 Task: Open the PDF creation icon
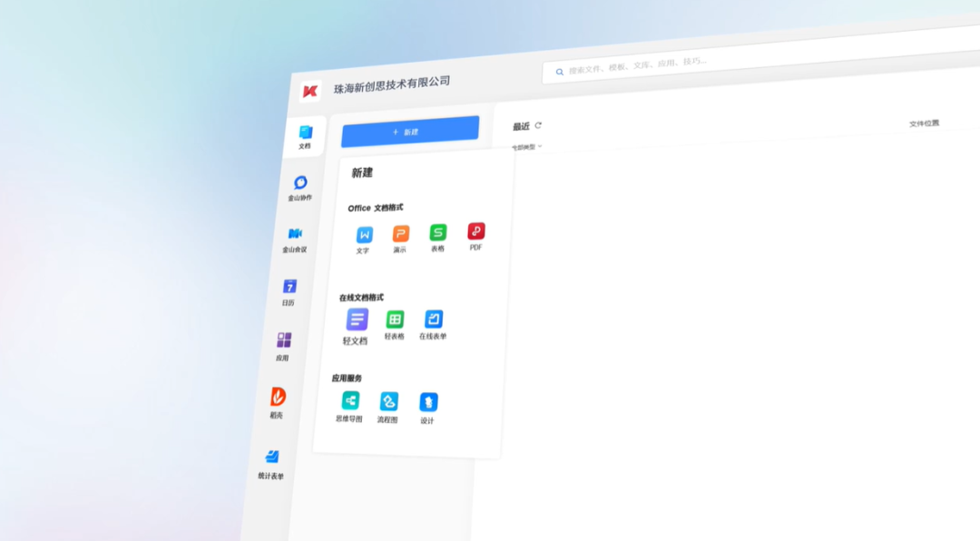click(x=474, y=231)
